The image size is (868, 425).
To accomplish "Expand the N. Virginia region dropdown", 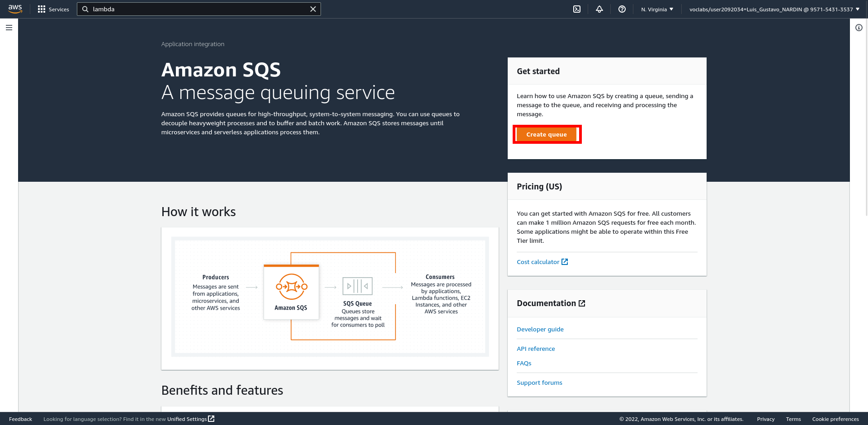I will point(657,9).
